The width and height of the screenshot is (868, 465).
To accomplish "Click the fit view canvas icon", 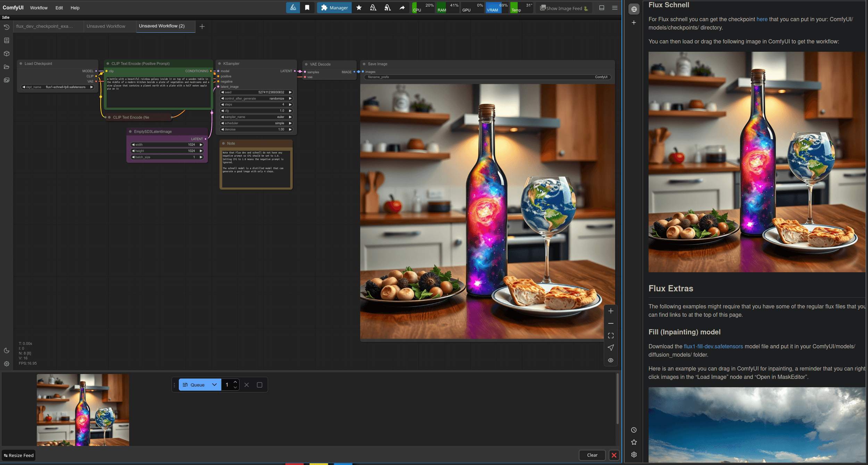I will (611, 335).
